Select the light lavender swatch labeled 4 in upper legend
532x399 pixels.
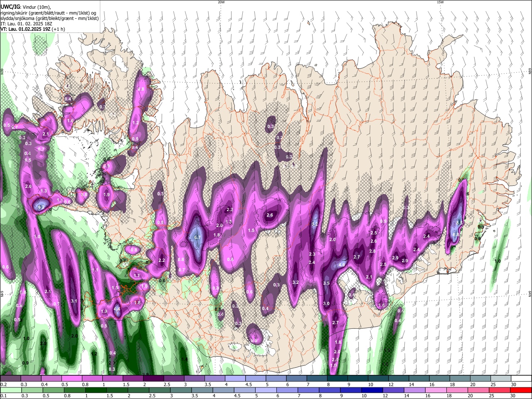[235, 378]
